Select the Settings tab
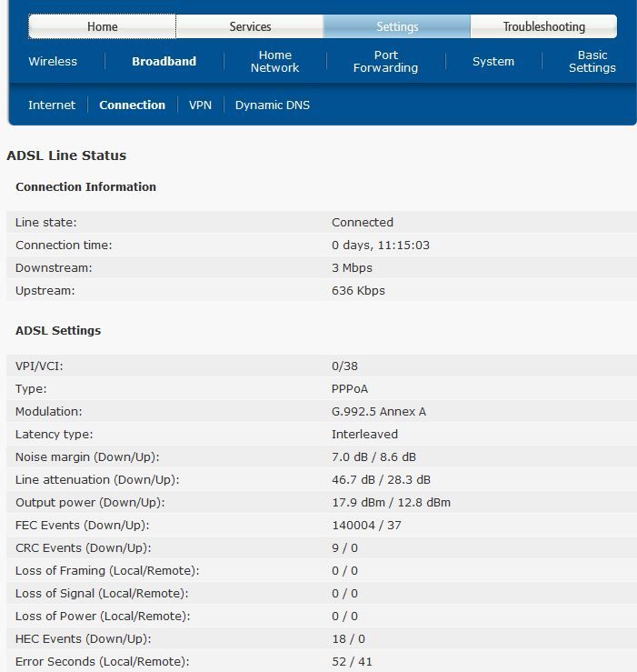Viewport: 637px width, 672px height. [397, 26]
